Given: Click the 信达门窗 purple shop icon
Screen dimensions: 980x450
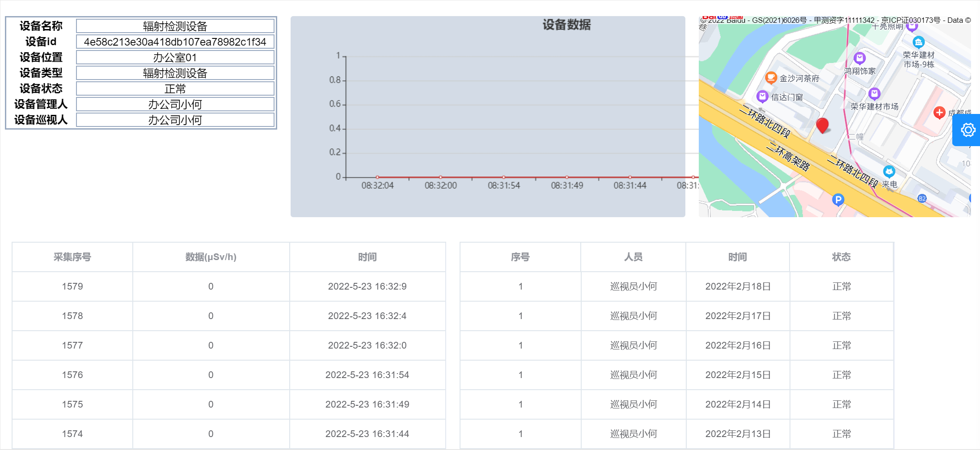Looking at the screenshot, I should 762,96.
